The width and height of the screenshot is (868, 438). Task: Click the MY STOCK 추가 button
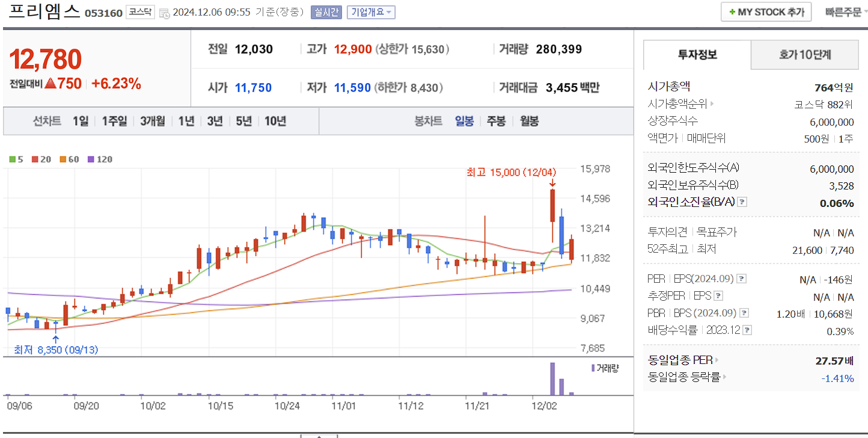point(766,11)
